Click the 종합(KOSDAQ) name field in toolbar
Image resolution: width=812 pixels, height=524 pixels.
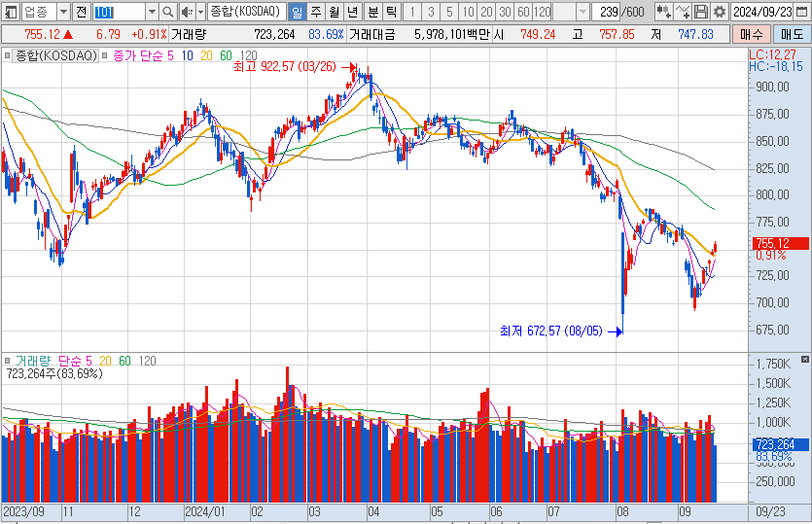click(x=245, y=12)
